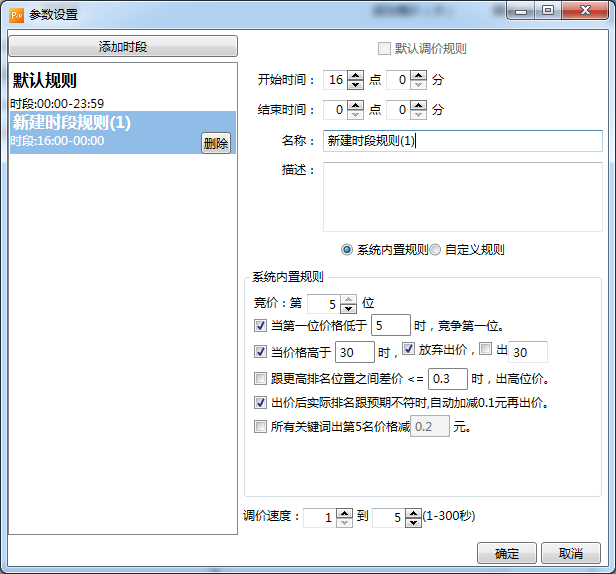
Task: Enable 跟更高排名位置之间差价 checkbox
Action: tap(260, 379)
